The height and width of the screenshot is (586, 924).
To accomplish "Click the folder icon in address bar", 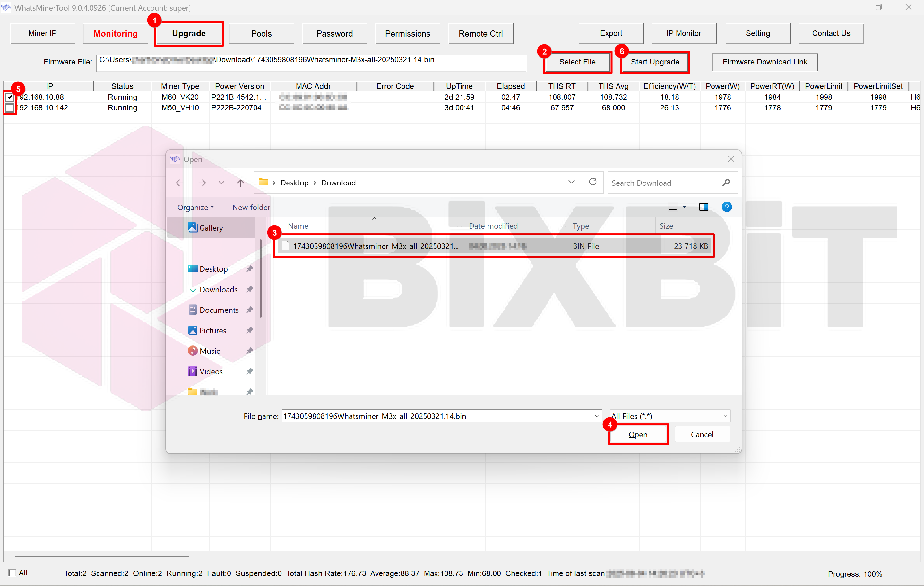I will pyautogui.click(x=263, y=182).
